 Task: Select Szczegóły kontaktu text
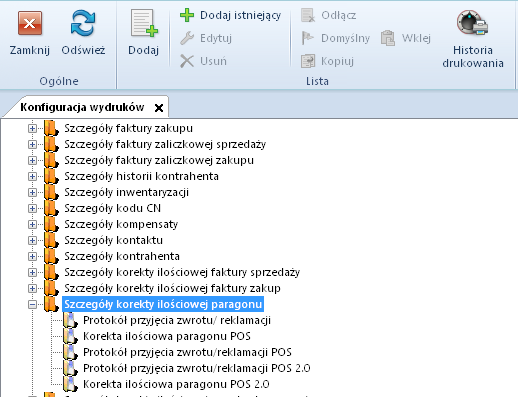pos(113,240)
